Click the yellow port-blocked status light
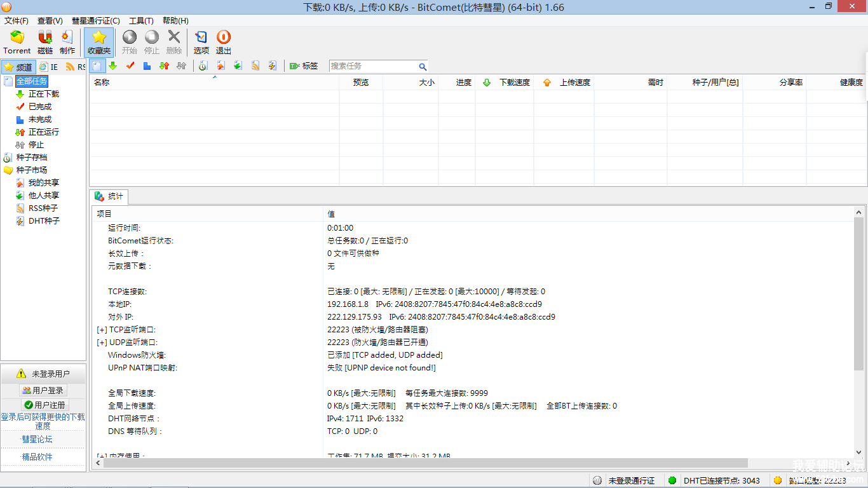 click(x=777, y=481)
